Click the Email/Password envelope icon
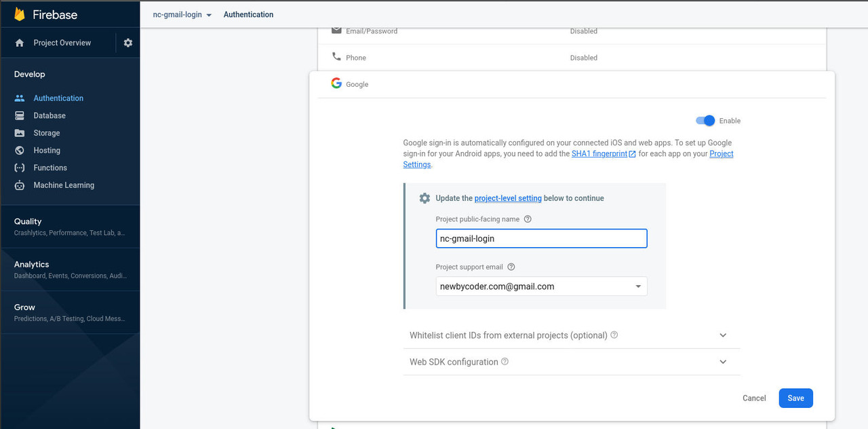 coord(336,31)
